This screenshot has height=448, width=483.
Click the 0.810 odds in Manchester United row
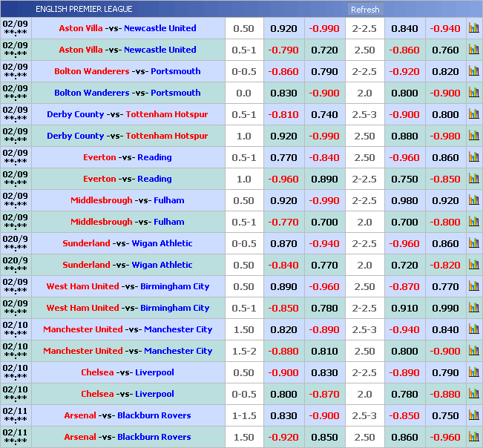pyautogui.click(x=325, y=352)
